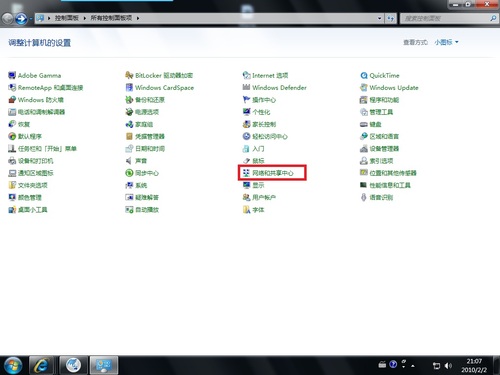
Task: Click the taskbar volume speaker icon
Action: pos(448,366)
